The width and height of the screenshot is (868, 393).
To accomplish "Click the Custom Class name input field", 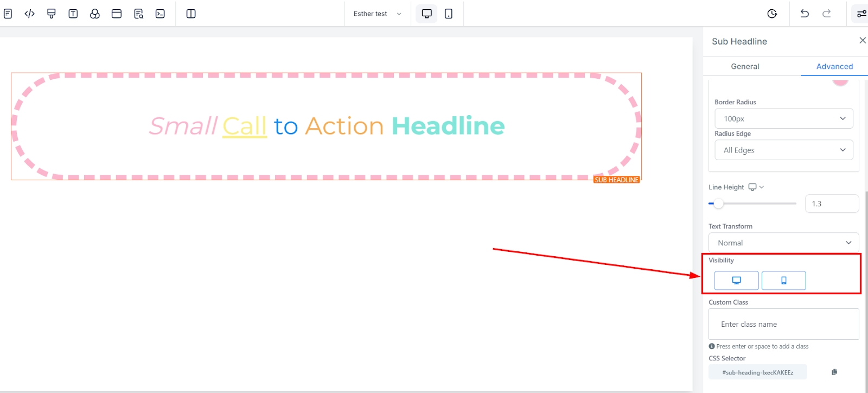I will 783,324.
